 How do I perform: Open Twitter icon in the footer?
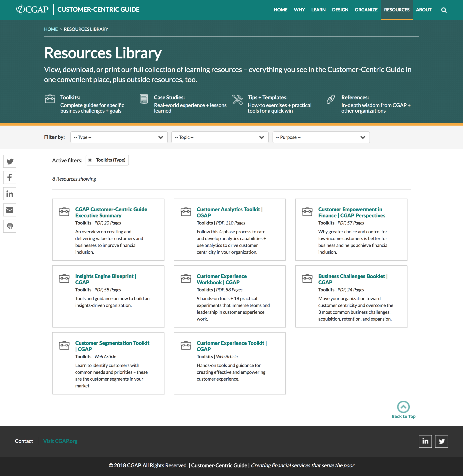pos(441,441)
